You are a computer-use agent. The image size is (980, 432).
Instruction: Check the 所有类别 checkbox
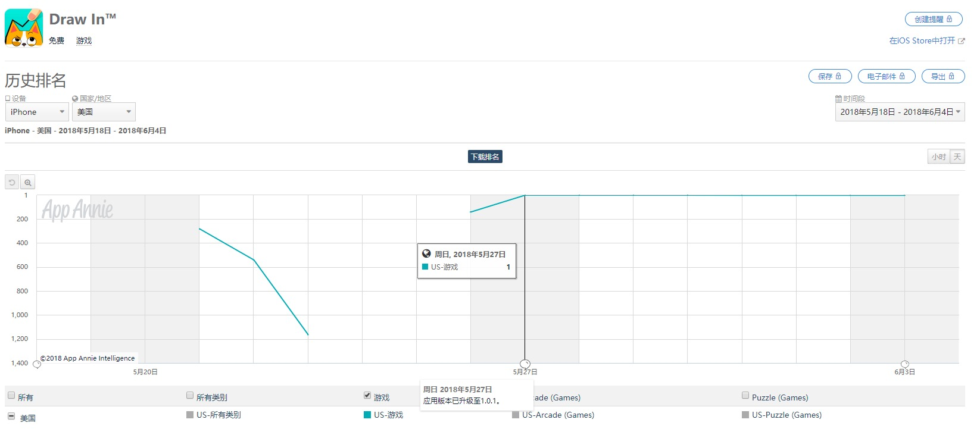(190, 396)
